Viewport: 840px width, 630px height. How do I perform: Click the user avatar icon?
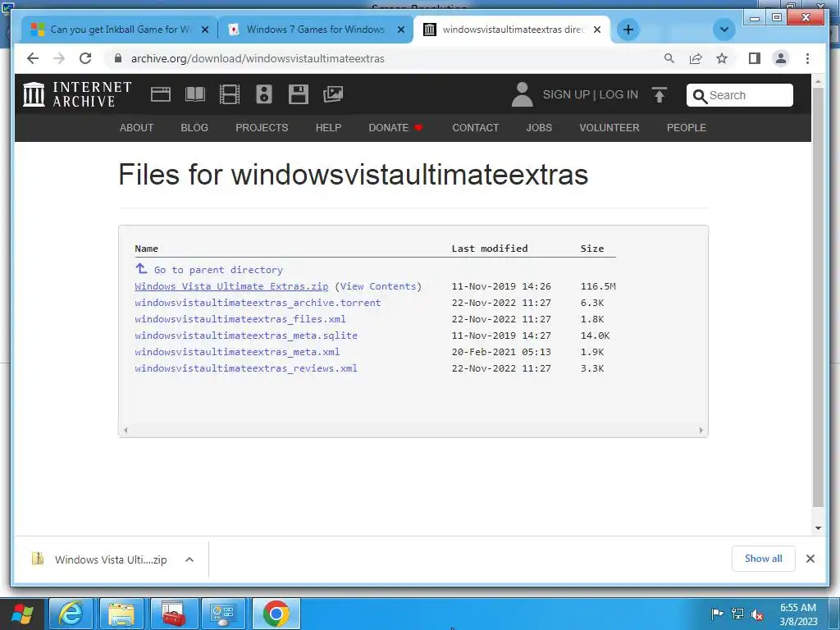click(x=522, y=94)
